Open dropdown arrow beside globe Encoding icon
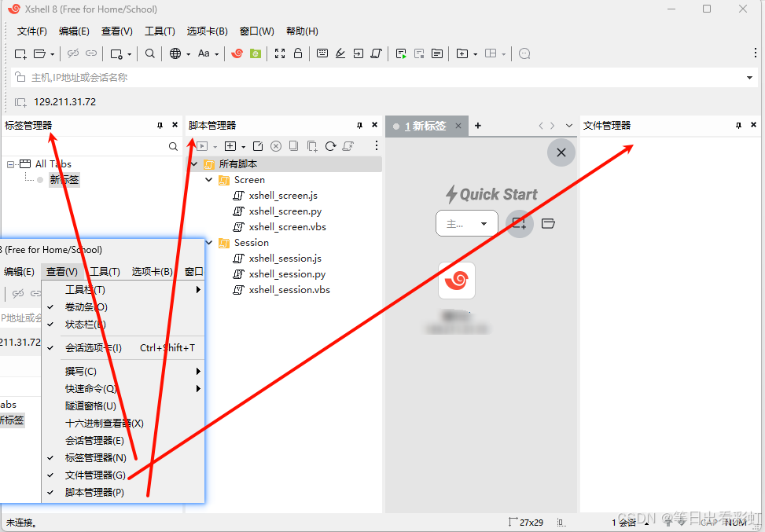 pyautogui.click(x=188, y=54)
